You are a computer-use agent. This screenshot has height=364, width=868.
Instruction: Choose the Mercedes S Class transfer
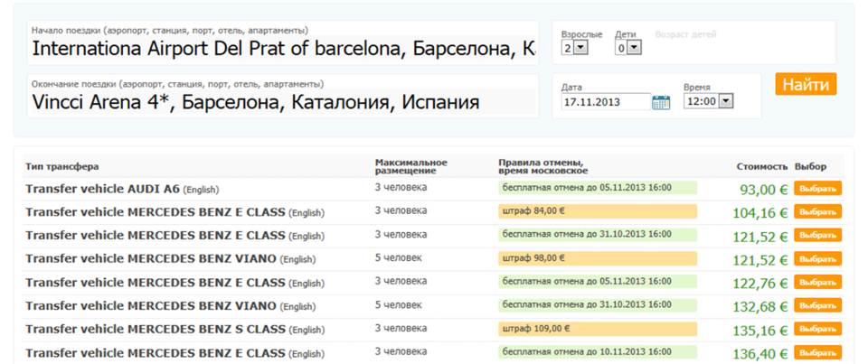[817, 329]
